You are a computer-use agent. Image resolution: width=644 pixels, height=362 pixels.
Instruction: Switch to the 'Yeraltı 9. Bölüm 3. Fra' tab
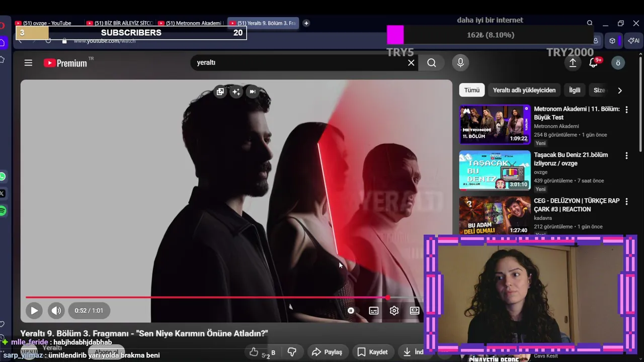pyautogui.click(x=263, y=23)
